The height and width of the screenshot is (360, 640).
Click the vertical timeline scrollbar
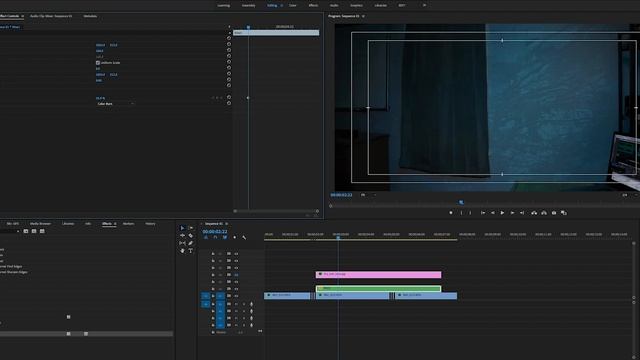pyautogui.click(x=633, y=272)
